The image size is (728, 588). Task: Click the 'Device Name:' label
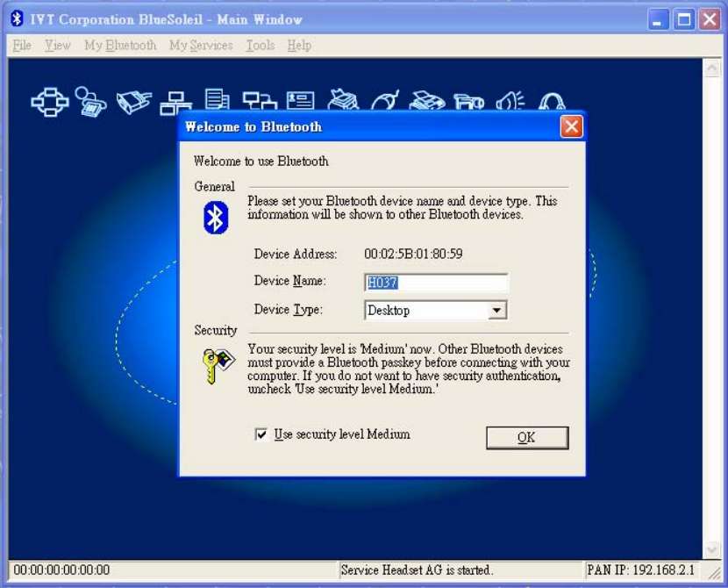[x=289, y=281]
